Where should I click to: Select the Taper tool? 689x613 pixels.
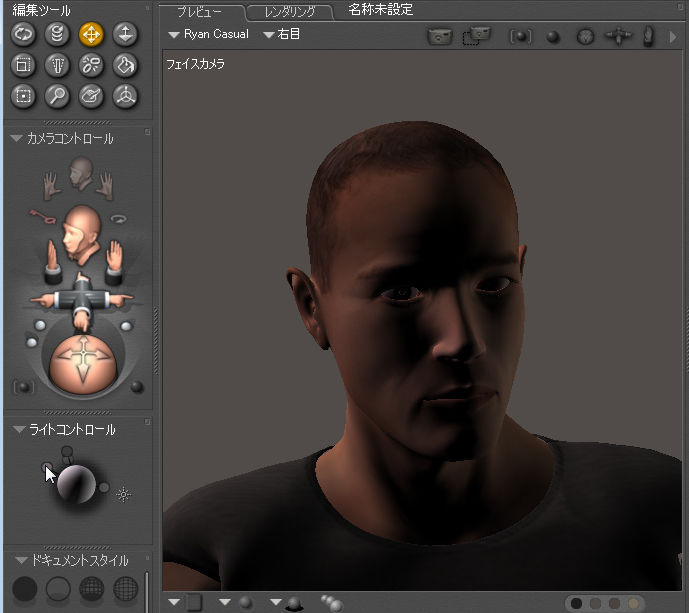click(x=57, y=66)
